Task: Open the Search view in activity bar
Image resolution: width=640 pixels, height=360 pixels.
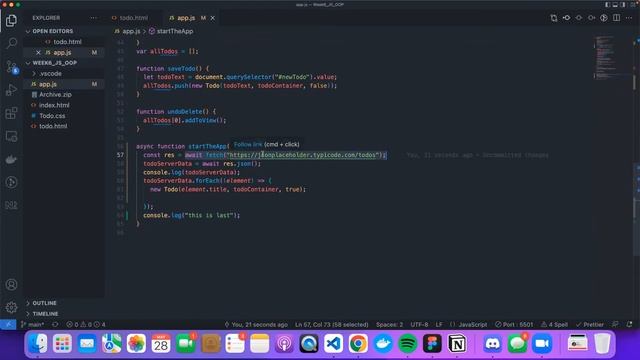Action: coord(11,43)
